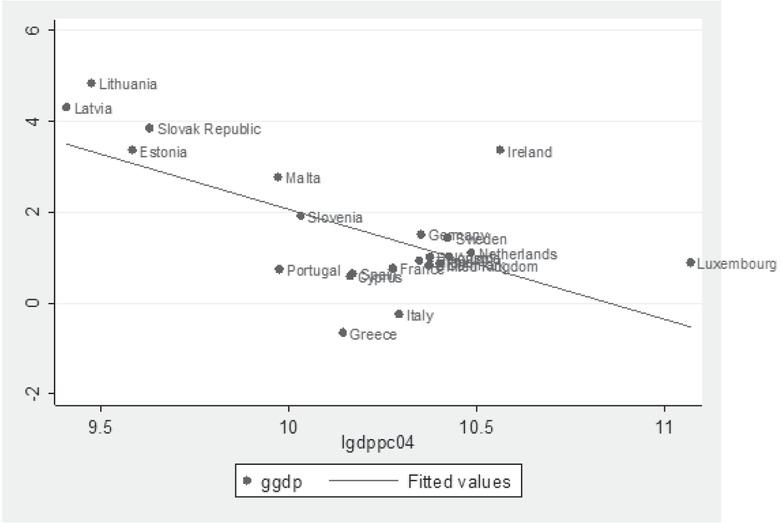
Task: Select the Ireland text label
Action: (x=530, y=152)
